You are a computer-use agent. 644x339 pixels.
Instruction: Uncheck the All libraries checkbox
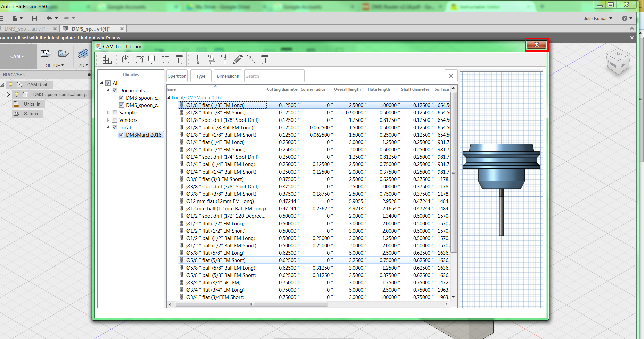108,83
